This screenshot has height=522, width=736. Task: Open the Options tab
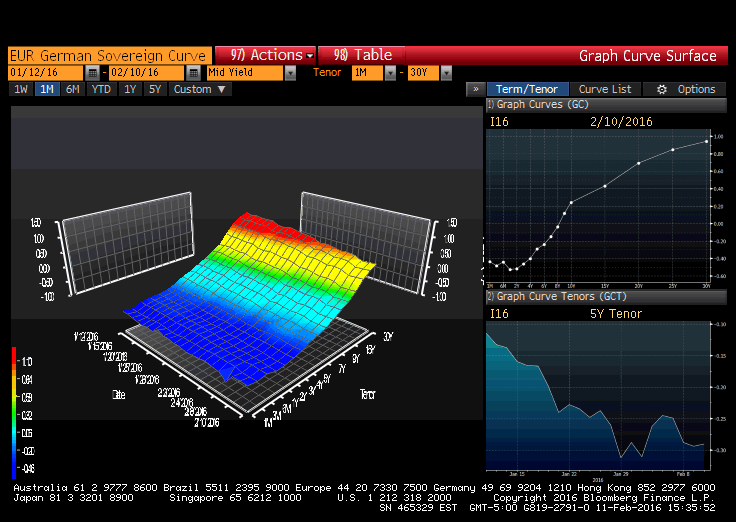pos(685,89)
